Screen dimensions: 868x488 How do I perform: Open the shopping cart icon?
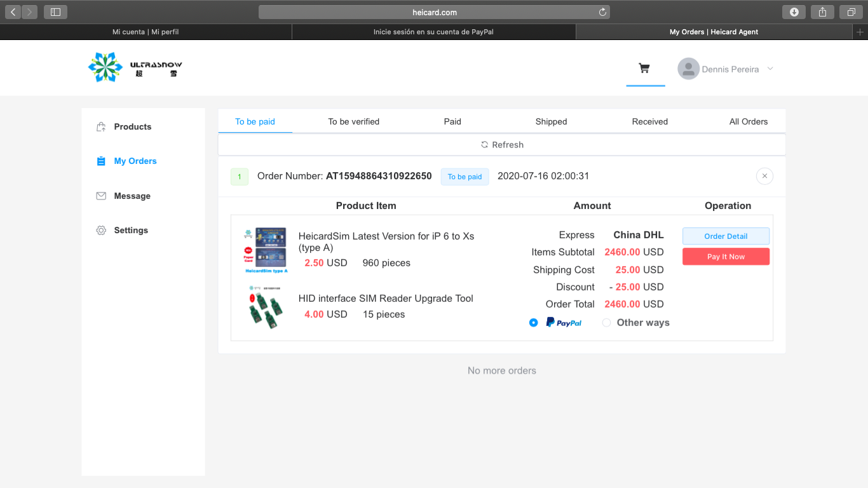click(x=644, y=69)
